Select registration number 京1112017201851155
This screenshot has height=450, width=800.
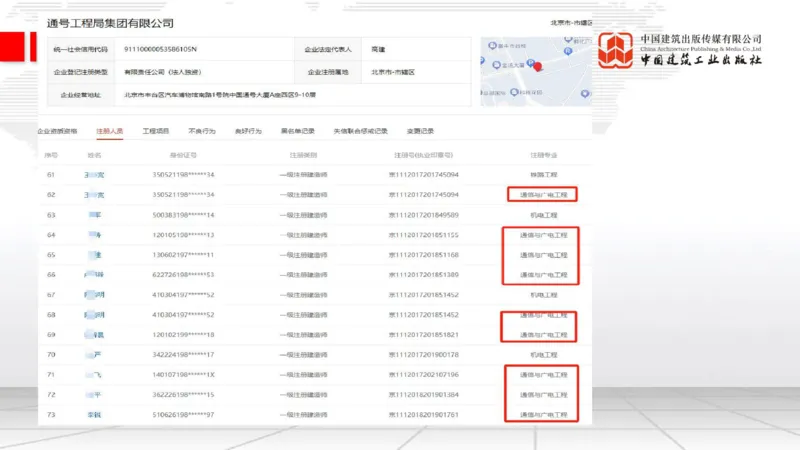tap(423, 235)
